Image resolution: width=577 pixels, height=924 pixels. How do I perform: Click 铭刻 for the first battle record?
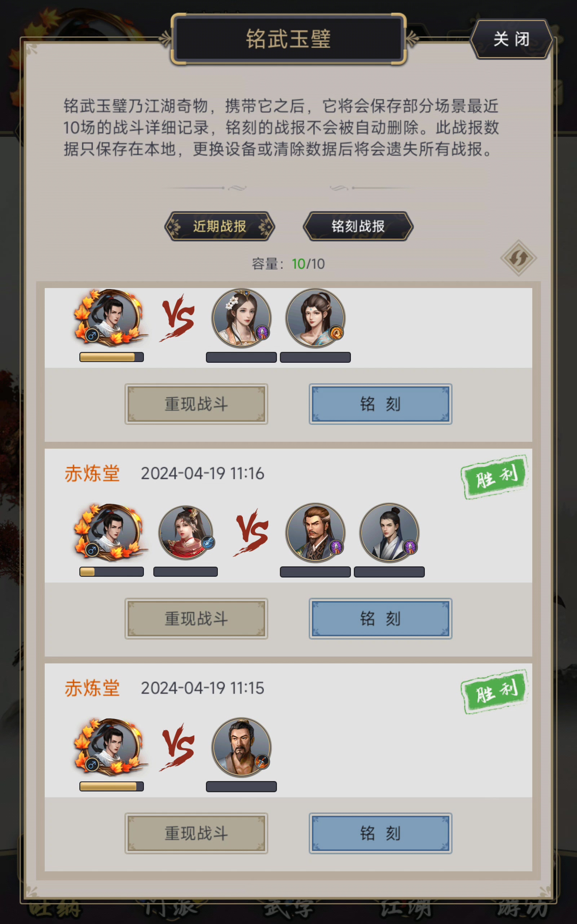[380, 404]
